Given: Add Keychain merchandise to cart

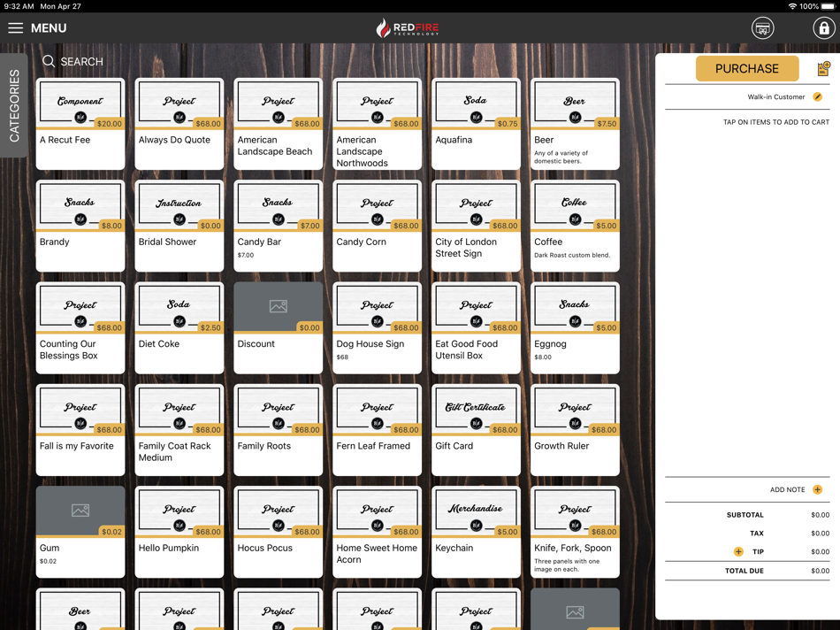Looking at the screenshot, I should [476, 532].
